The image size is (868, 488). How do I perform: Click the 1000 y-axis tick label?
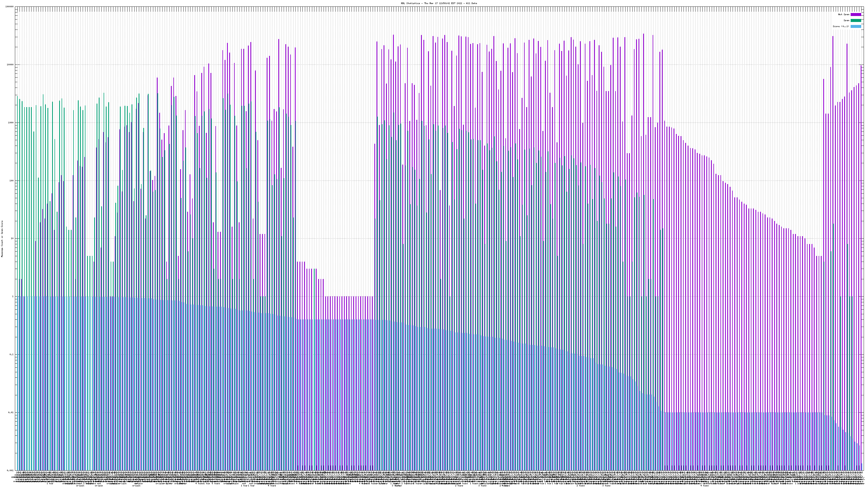11,123
